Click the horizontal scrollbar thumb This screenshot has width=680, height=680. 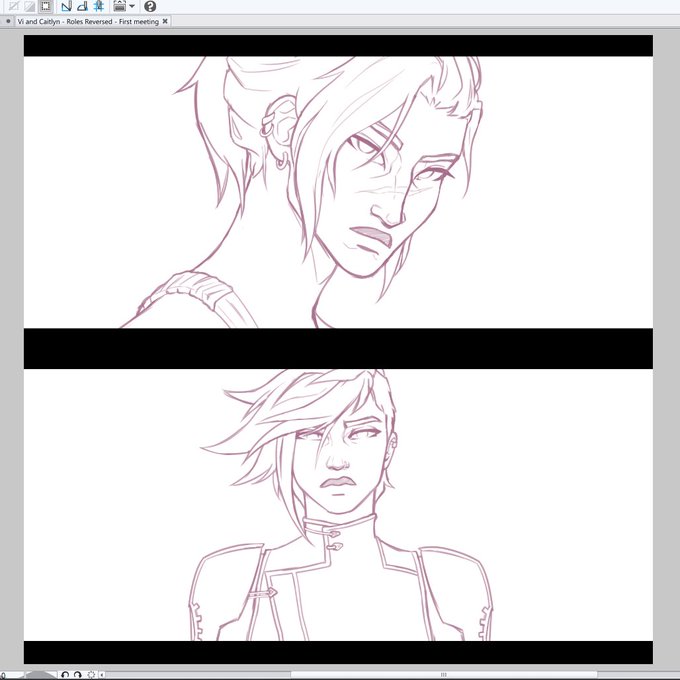(x=443, y=675)
